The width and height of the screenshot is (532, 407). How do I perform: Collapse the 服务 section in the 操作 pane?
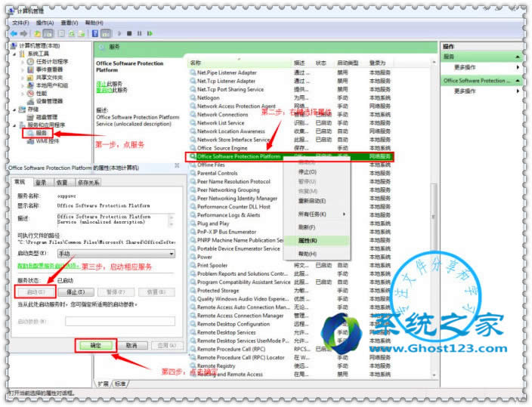pos(518,57)
